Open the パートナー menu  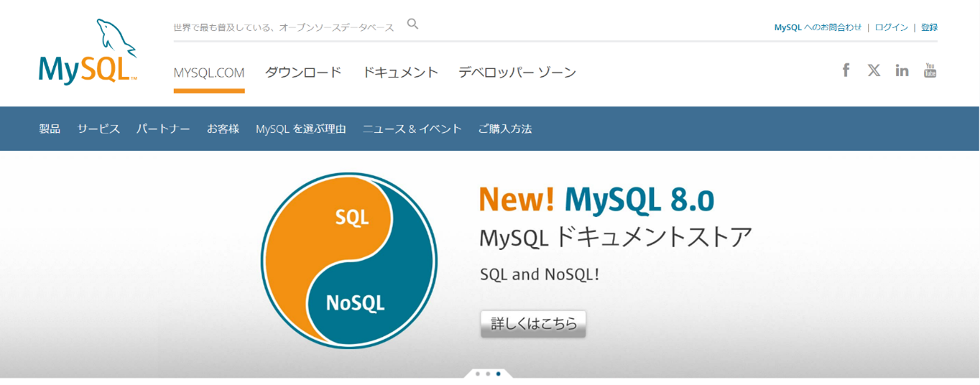163,129
